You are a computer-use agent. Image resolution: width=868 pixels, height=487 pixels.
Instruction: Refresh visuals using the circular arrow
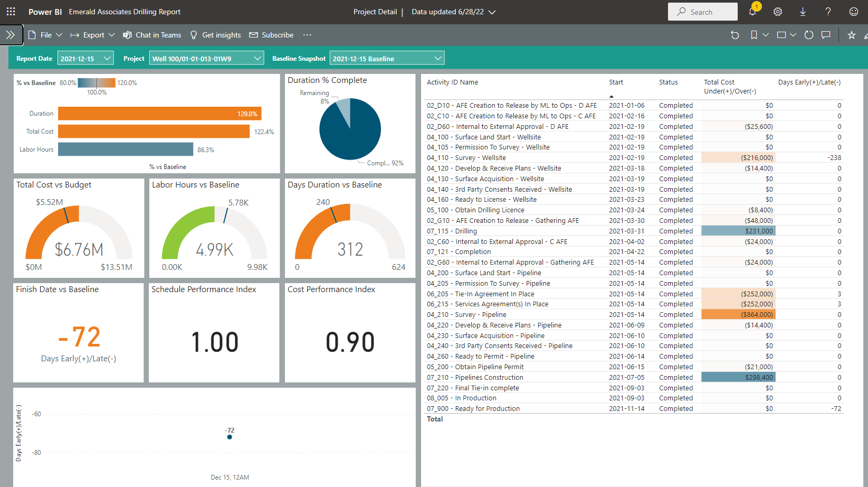coord(808,35)
